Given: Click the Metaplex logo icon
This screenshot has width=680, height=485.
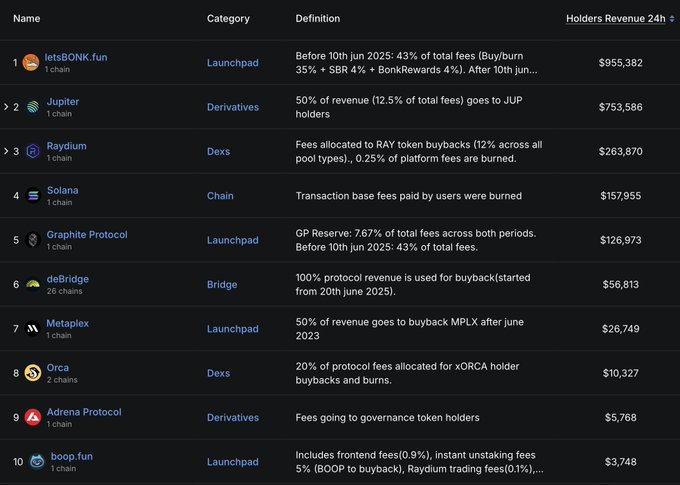Looking at the screenshot, I should click(x=33, y=329).
